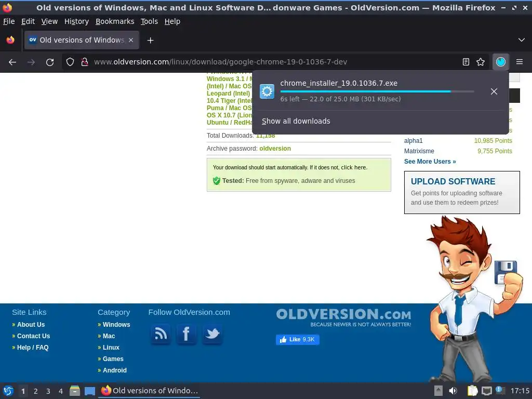Click the Help / FAQ footer link

[33, 348]
